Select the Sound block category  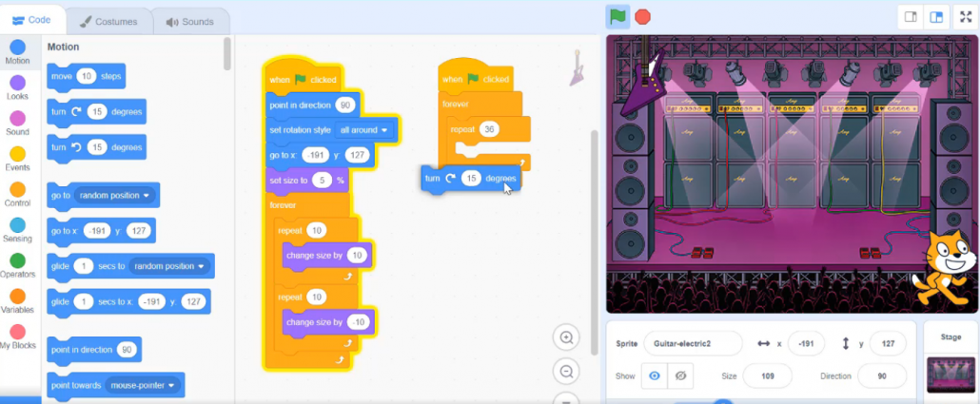coord(17,124)
